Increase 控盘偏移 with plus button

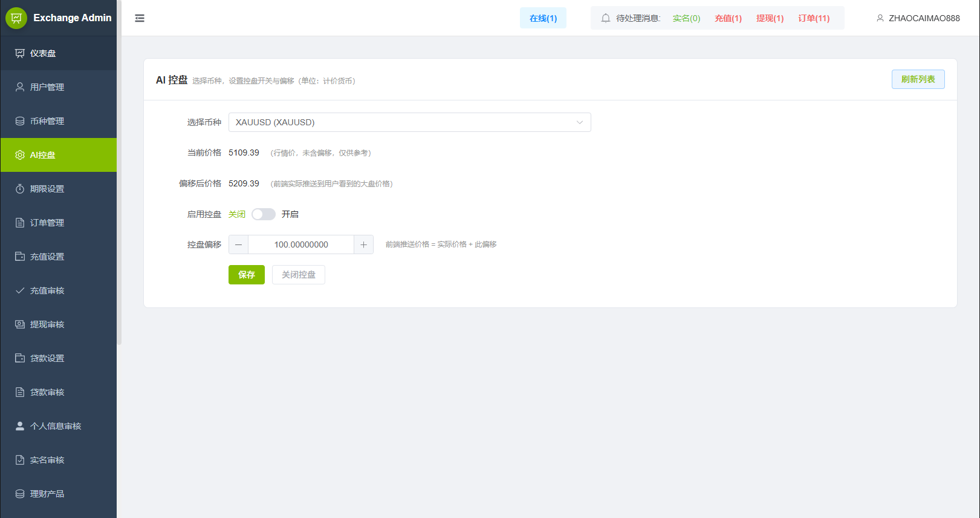pos(363,244)
